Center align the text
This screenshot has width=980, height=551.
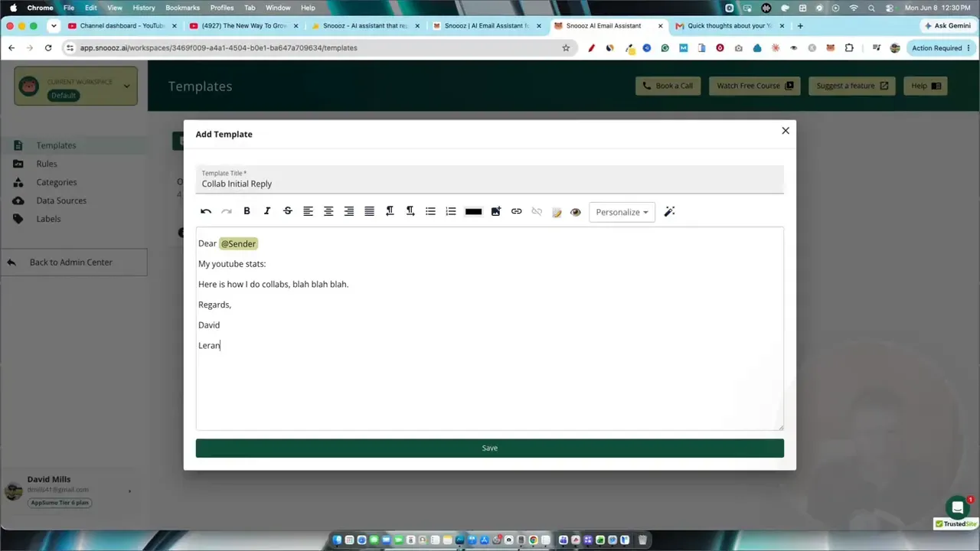coord(328,212)
